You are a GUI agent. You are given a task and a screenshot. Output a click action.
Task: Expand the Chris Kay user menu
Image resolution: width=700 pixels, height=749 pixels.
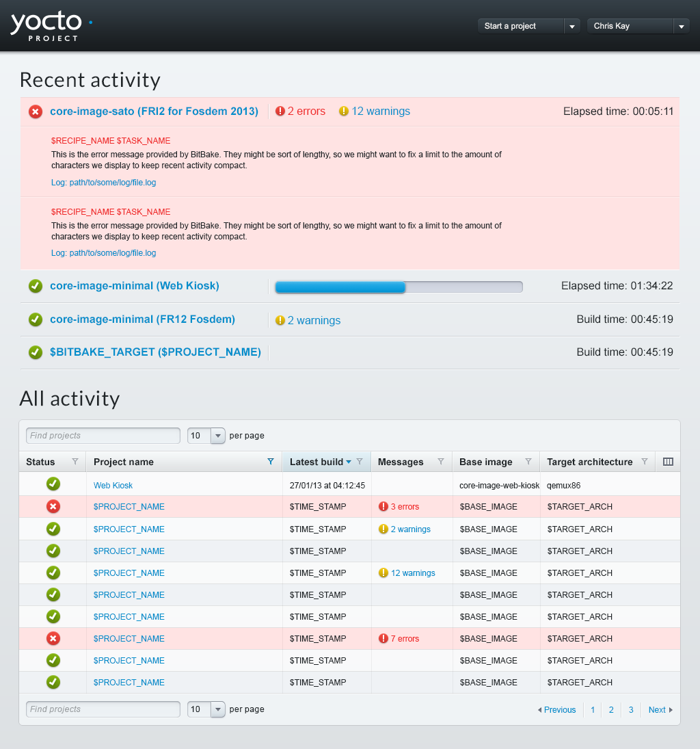pos(638,26)
